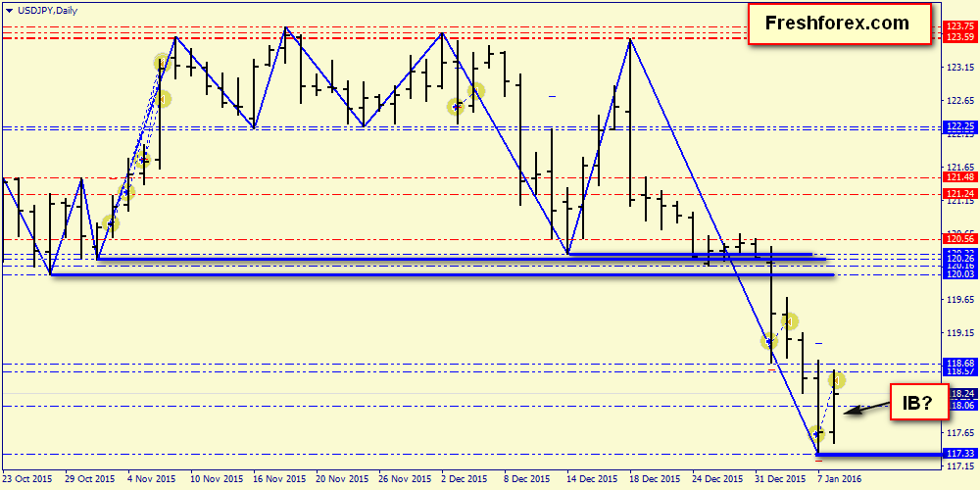
Task: Select the yellow marker at the 4 Nov rally top
Action: [162, 62]
